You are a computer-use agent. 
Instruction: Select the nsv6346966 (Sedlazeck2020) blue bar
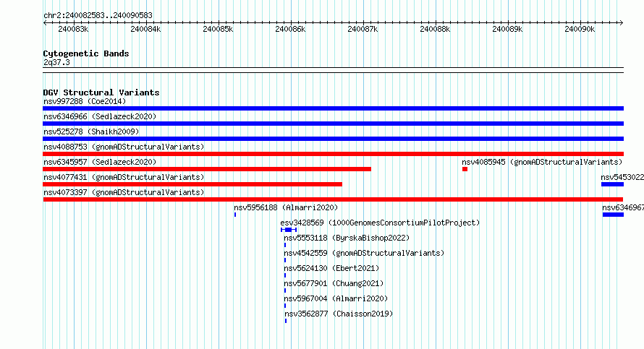[x=333, y=124]
